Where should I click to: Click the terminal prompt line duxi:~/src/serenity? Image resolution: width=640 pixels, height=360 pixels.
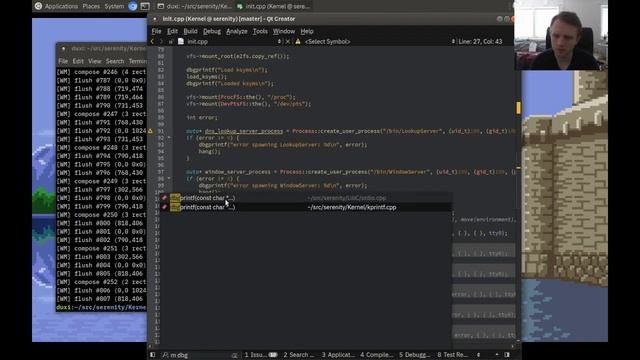pyautogui.click(x=101, y=307)
